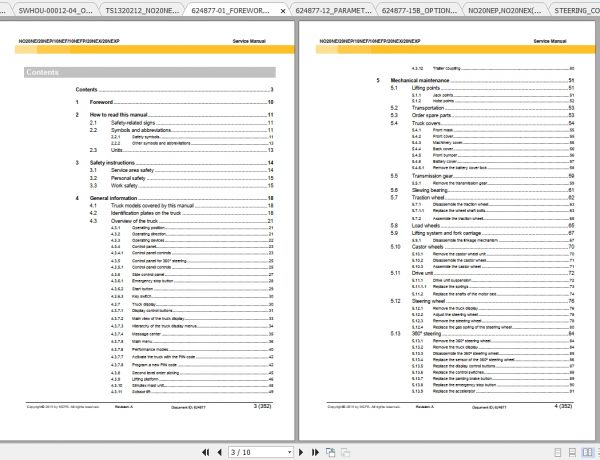Open 'Truck models covered by this manual' entry
Viewport: 600px width, 460px height.
[x=182, y=206]
